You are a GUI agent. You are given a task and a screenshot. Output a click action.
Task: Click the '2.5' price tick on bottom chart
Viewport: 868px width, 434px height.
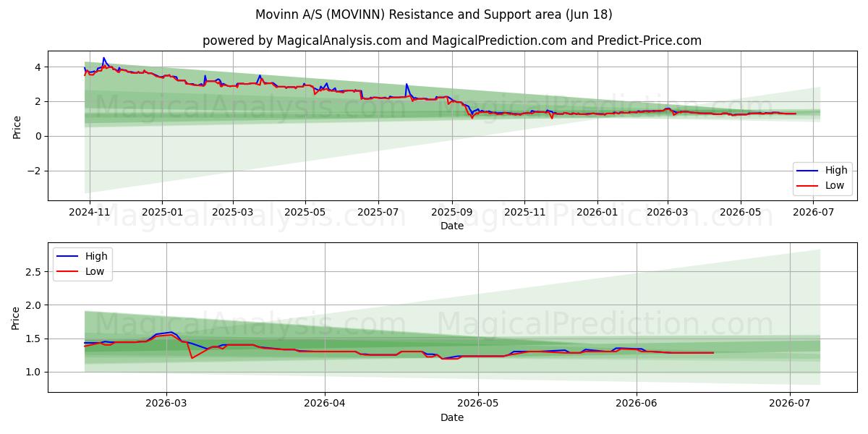point(34,272)
